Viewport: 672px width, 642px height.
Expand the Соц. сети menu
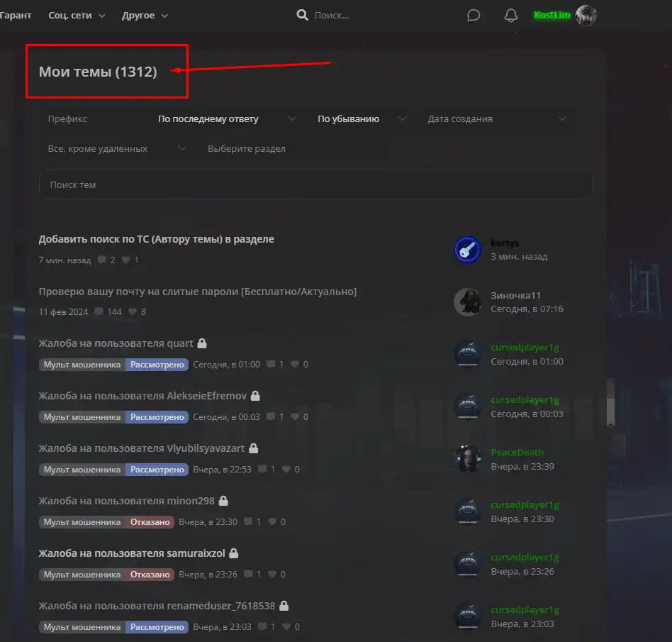point(77,16)
